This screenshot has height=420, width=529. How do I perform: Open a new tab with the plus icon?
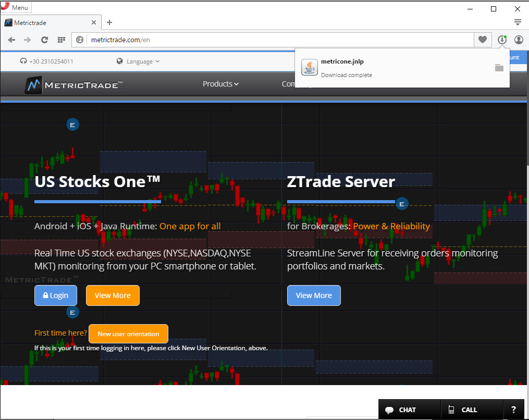[109, 22]
